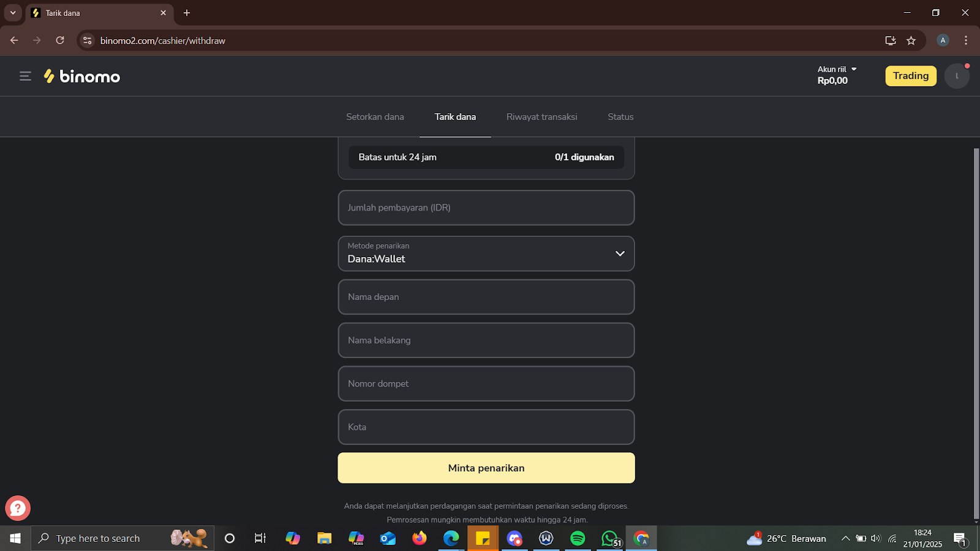Click the install app icon in address bar
The image size is (980, 551).
tap(890, 40)
